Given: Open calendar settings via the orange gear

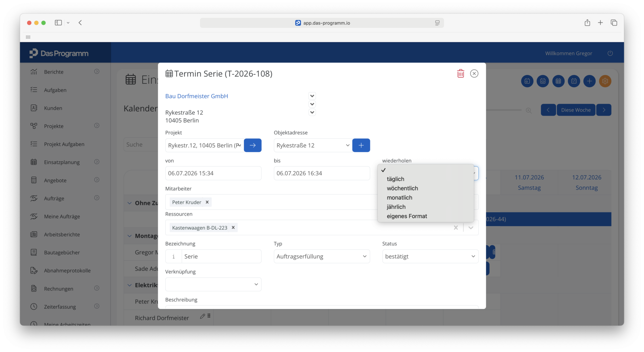Looking at the screenshot, I should 605,81.
